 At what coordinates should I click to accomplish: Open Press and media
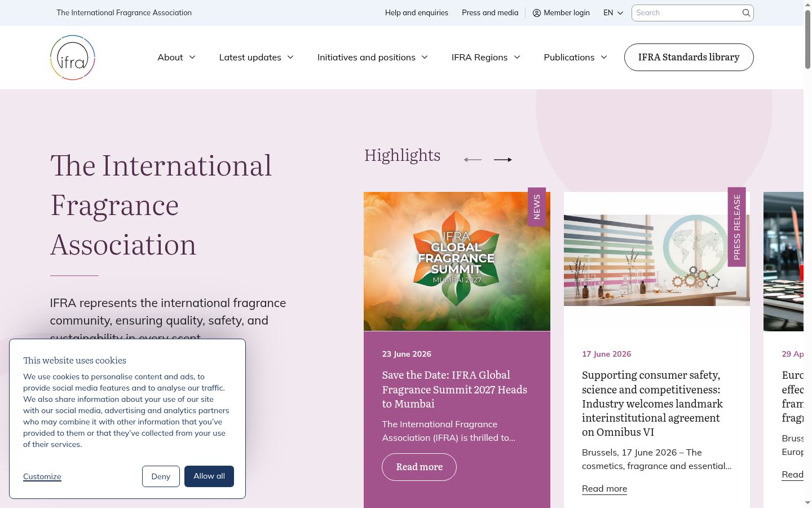pyautogui.click(x=490, y=13)
